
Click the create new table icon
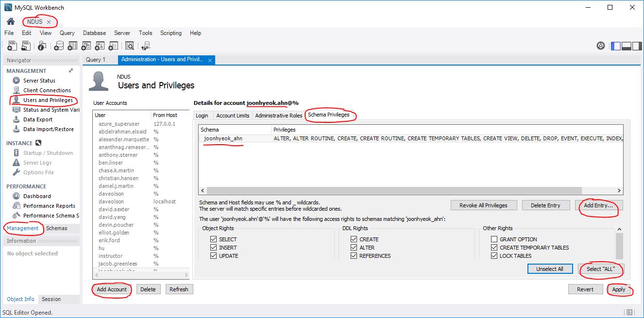(73, 46)
